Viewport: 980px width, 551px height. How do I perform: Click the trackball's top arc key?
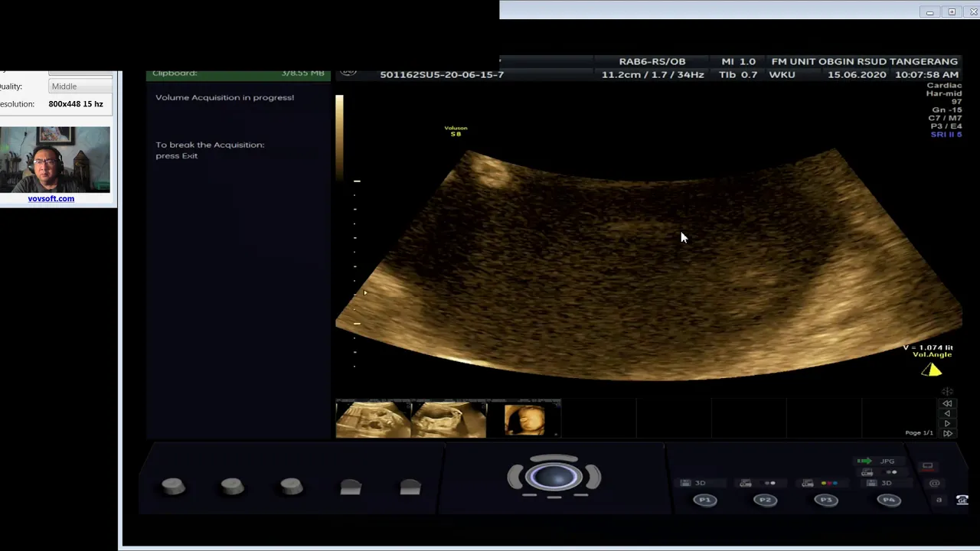[554, 459]
